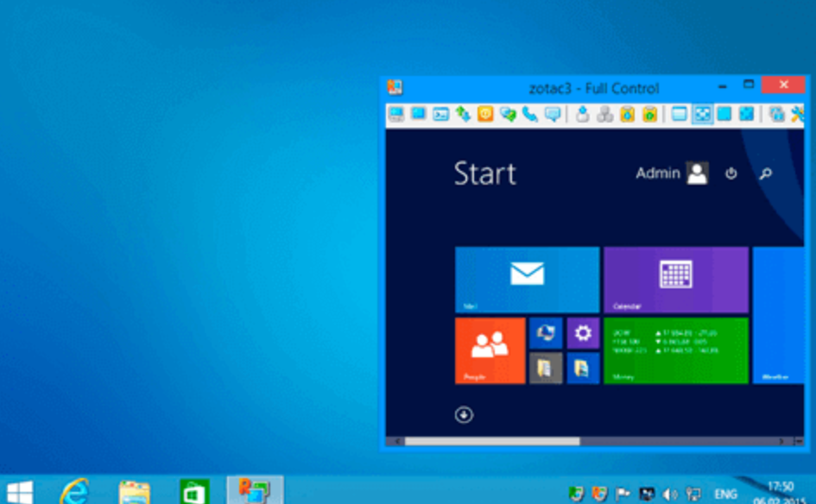This screenshot has height=504, width=816.
Task: Click the 17:50 clock in the taskbar
Action: [x=780, y=487]
